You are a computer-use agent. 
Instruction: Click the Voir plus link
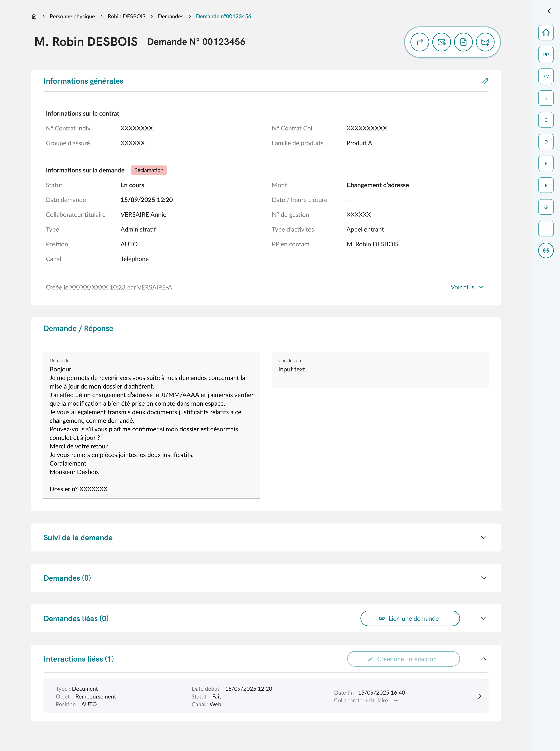pyautogui.click(x=462, y=287)
